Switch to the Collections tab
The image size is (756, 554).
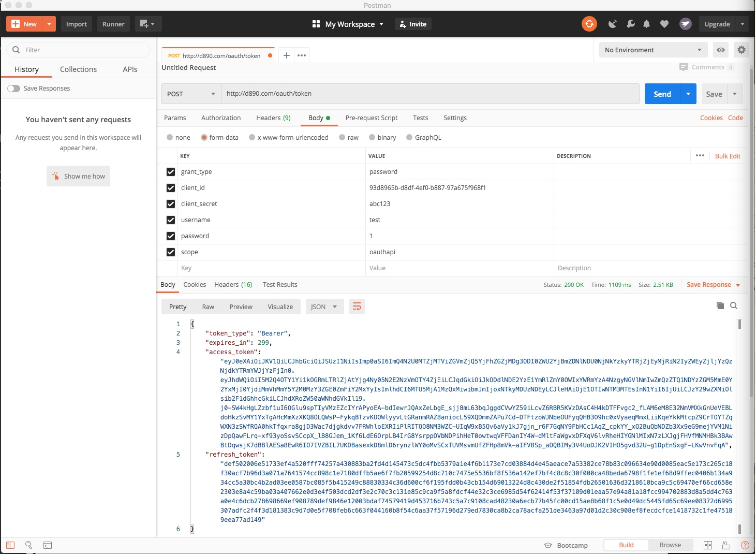click(78, 69)
